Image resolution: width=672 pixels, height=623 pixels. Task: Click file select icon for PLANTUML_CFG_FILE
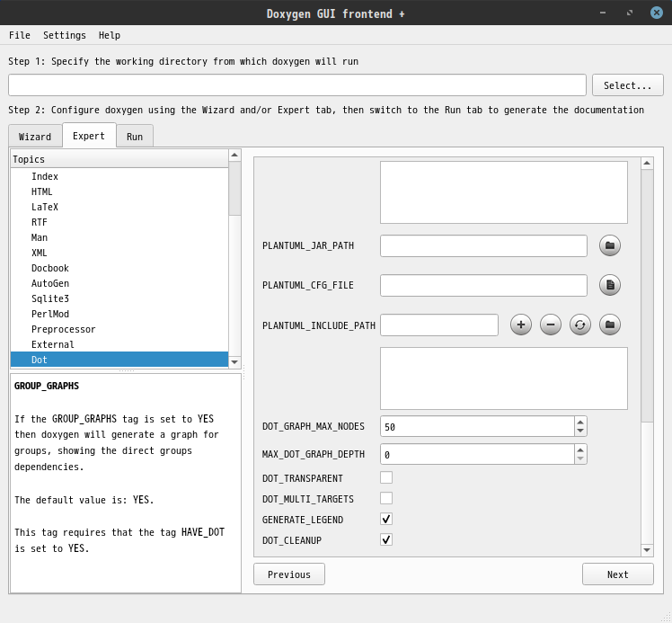610,285
